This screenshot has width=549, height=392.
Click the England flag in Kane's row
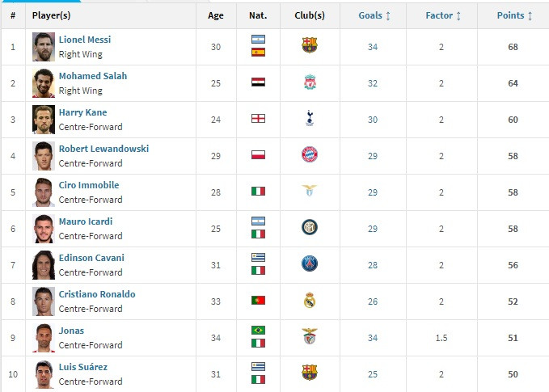pyautogui.click(x=259, y=118)
